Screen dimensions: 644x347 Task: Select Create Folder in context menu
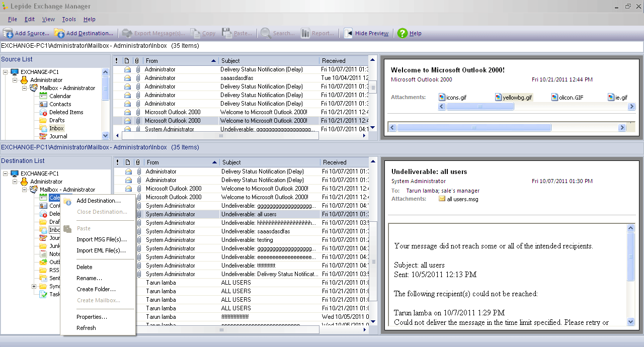[96, 289]
